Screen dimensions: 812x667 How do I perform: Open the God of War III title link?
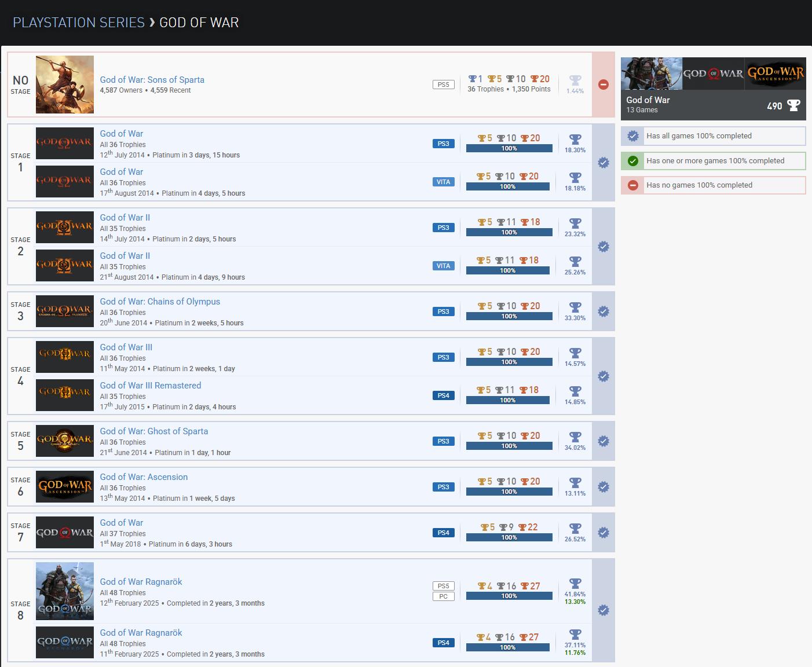click(126, 347)
